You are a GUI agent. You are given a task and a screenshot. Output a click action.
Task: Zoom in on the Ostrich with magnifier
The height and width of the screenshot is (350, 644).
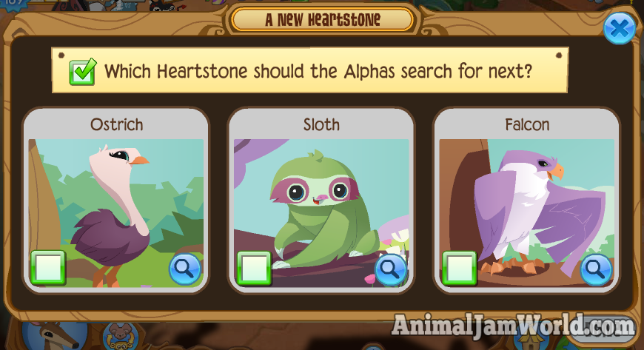(185, 269)
